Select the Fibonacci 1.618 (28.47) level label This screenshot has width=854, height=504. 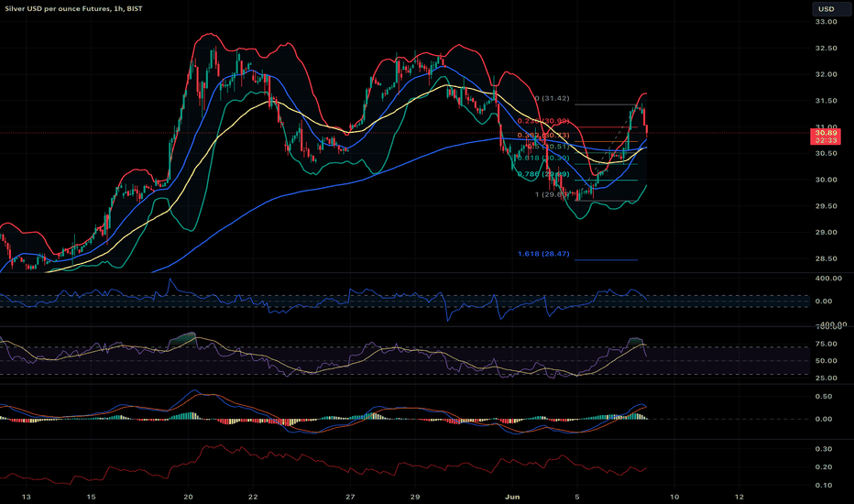click(543, 254)
